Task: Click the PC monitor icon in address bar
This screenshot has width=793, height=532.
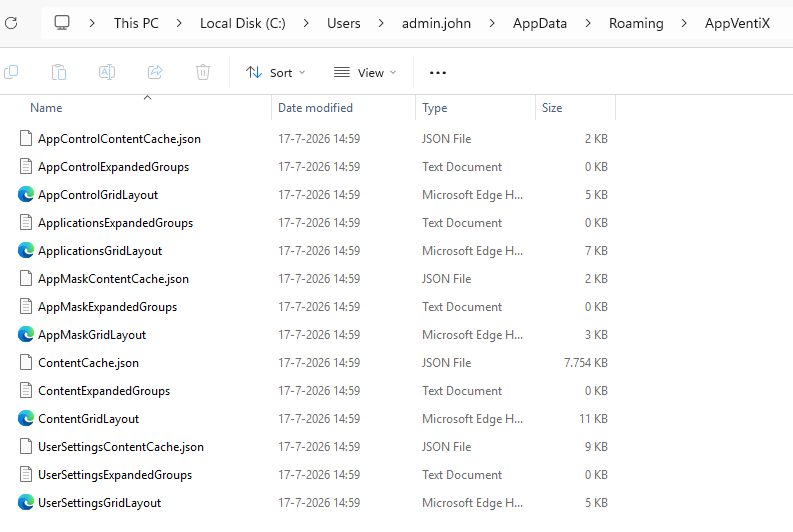Action: pos(62,23)
